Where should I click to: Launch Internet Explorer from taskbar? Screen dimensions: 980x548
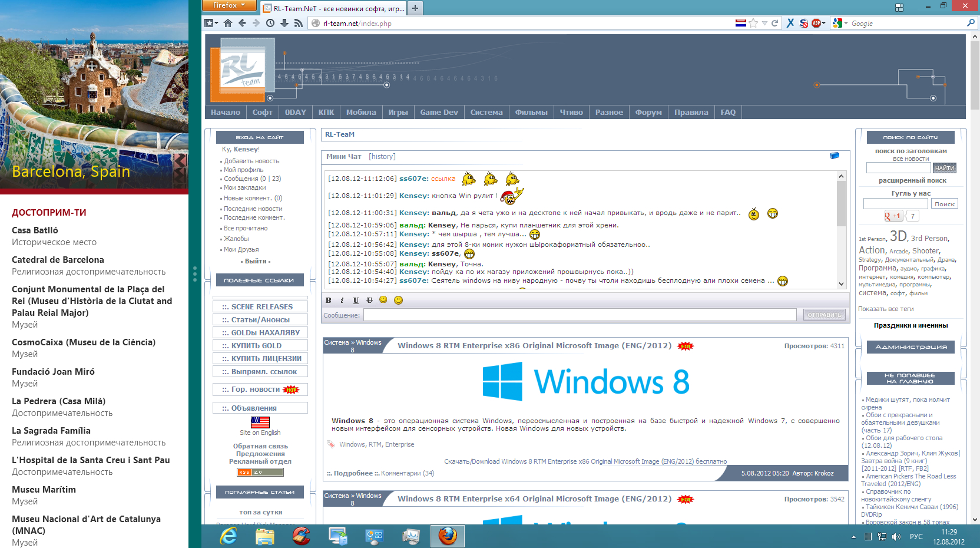click(x=229, y=536)
